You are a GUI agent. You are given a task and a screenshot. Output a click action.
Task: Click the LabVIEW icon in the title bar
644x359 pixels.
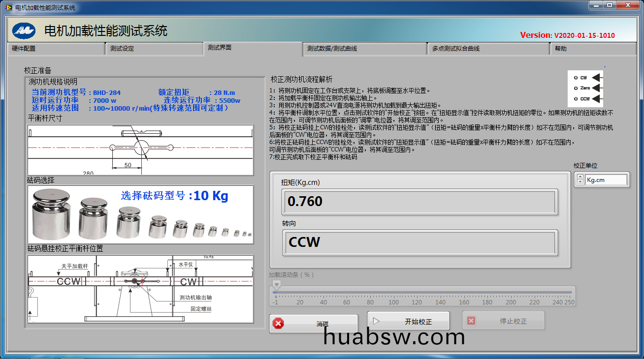coord(8,7)
